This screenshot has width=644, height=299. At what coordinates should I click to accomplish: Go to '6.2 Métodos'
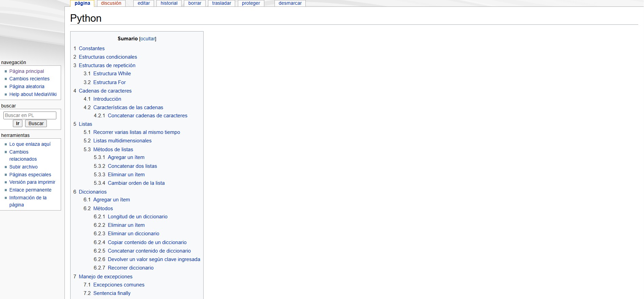tap(98, 208)
